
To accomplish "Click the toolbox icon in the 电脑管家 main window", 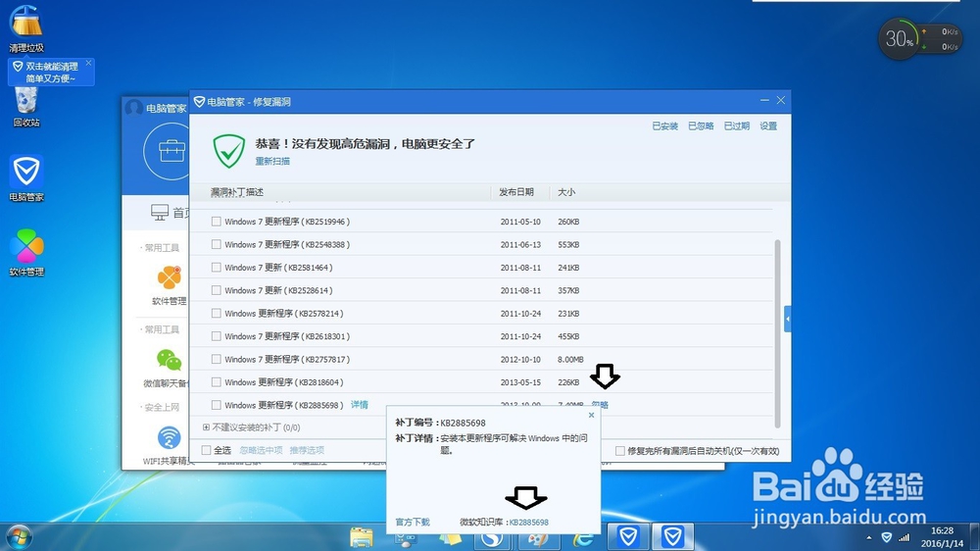I will (x=171, y=151).
